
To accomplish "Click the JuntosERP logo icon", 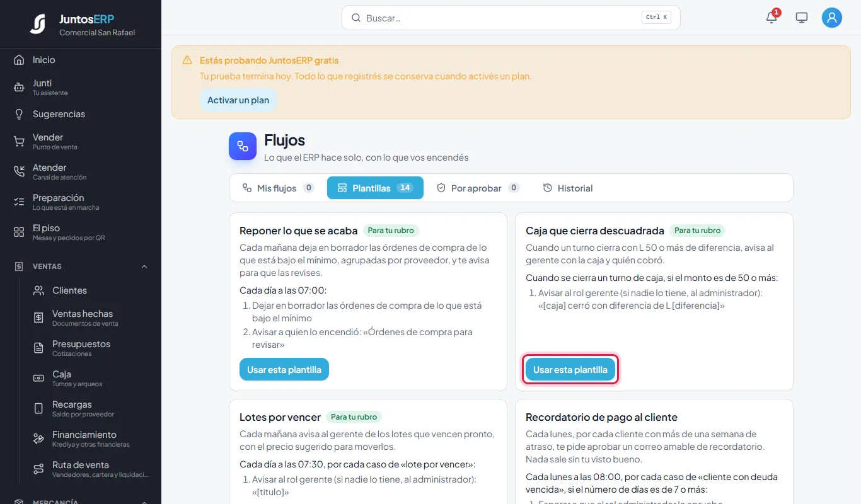I will point(38,24).
